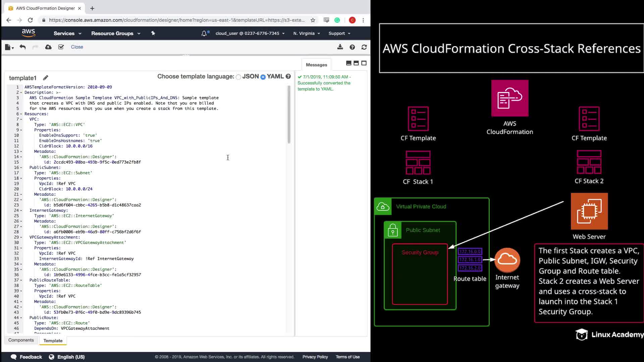
Task: Open the Messages tab
Action: pos(316,65)
